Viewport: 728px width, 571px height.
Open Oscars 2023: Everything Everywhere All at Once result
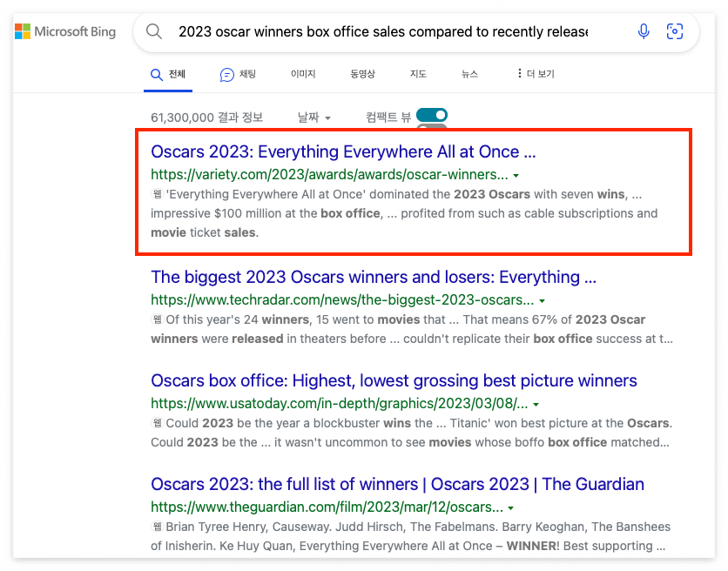click(x=343, y=151)
